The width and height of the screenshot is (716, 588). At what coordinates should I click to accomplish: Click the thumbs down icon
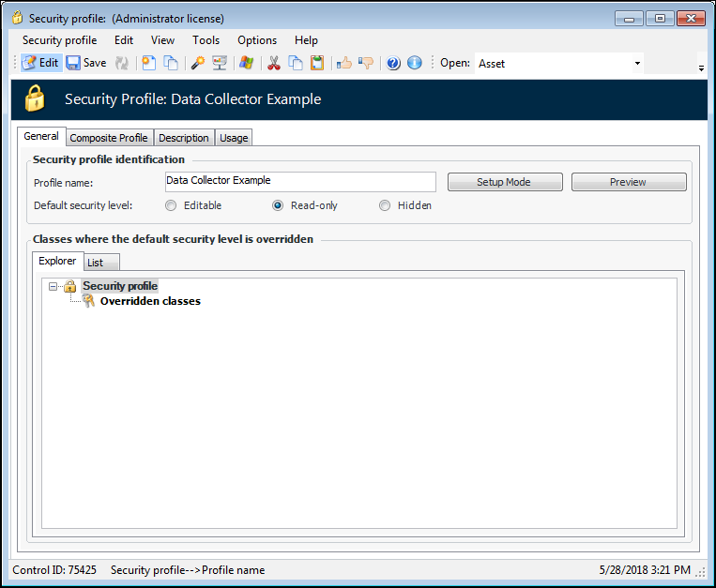click(x=366, y=63)
